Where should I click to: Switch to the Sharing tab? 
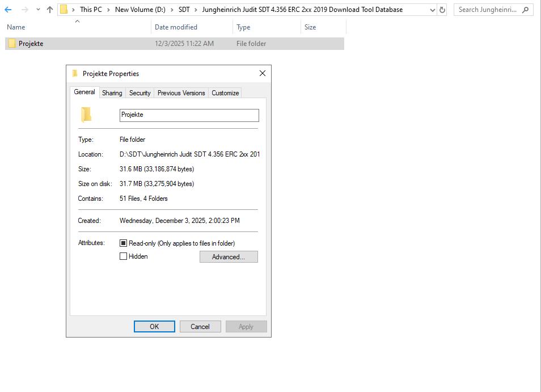[x=112, y=92]
